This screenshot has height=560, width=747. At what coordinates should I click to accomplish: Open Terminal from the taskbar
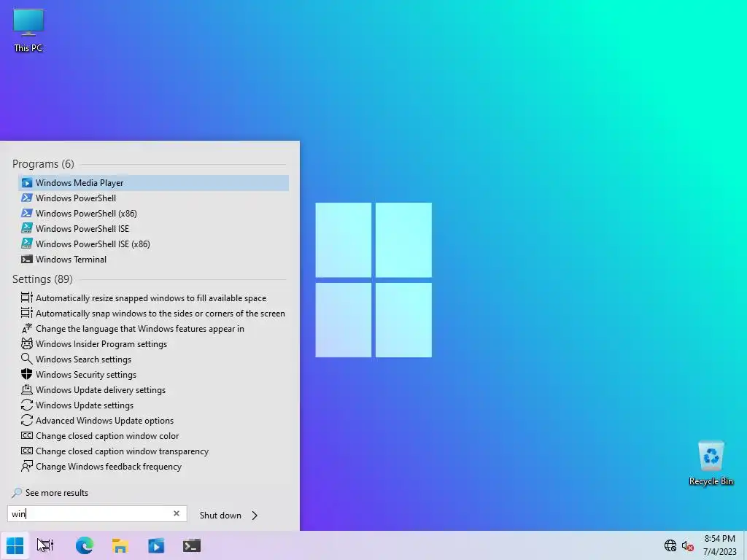coord(192,545)
